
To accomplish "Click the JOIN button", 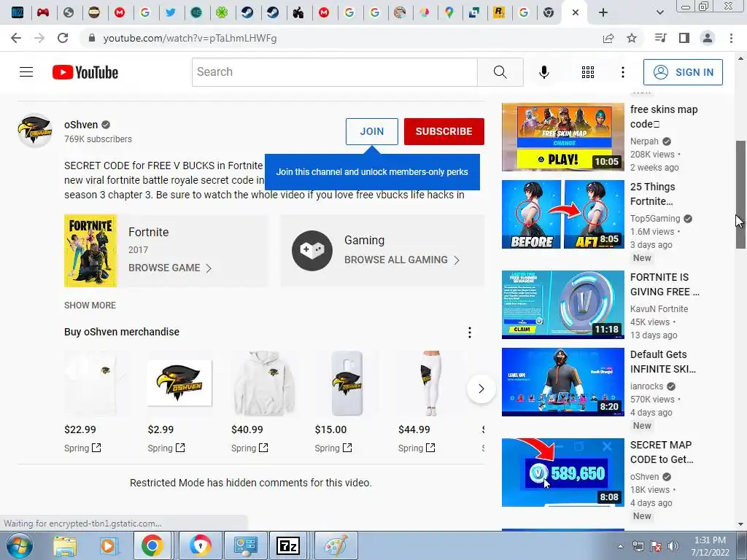I will [x=371, y=131].
